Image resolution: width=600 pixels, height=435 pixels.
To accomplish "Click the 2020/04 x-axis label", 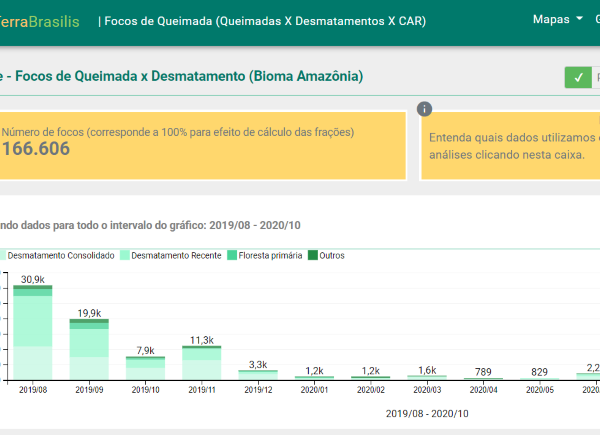I will [483, 390].
